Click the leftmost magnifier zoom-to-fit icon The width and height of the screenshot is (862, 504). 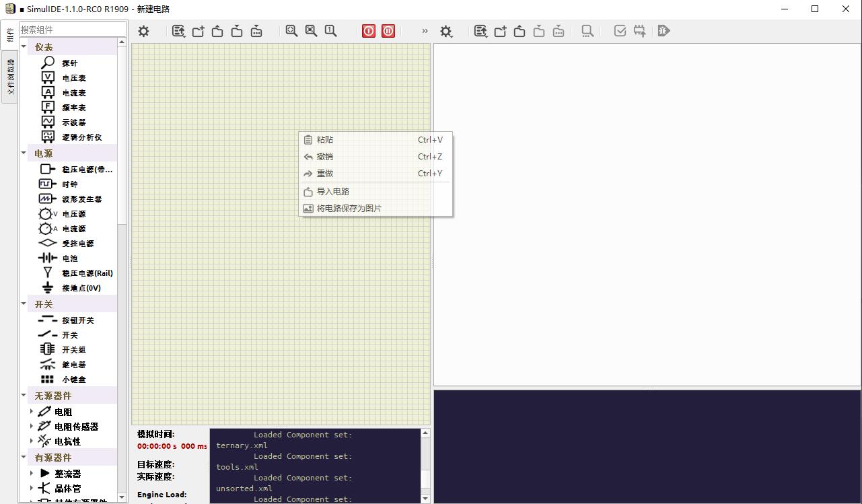(291, 31)
